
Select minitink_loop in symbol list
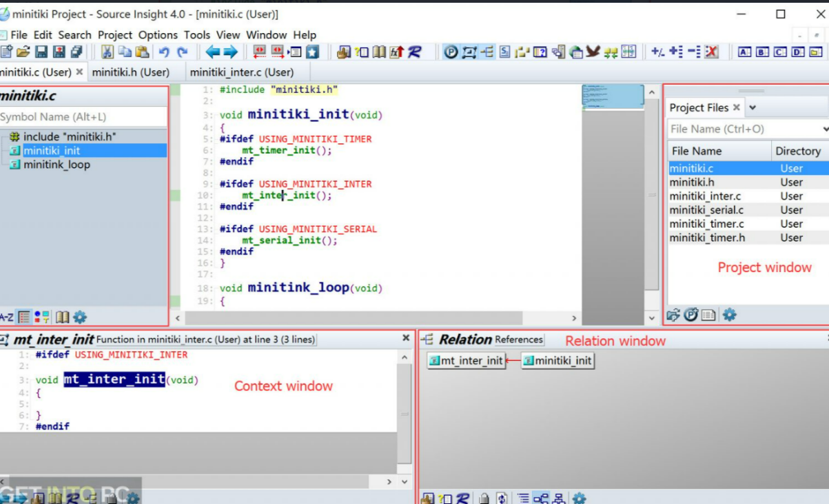(x=57, y=165)
